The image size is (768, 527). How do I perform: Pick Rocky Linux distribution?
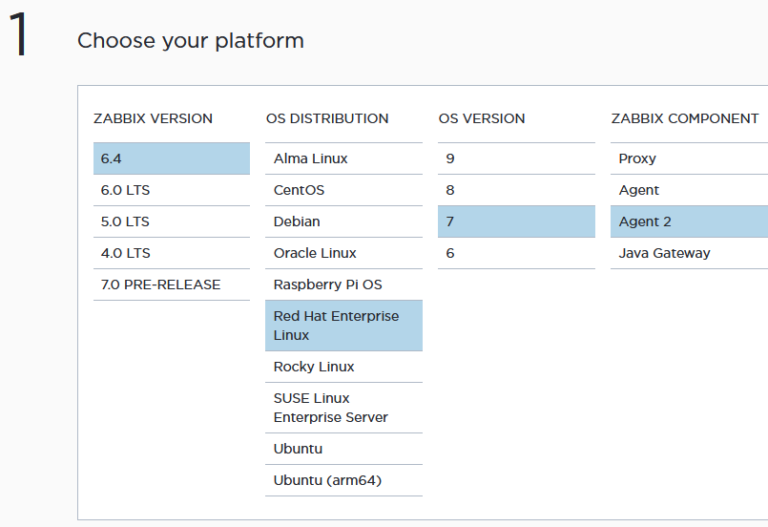click(343, 367)
